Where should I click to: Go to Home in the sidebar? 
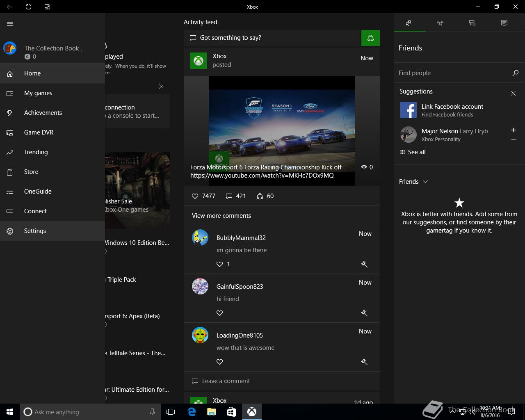click(x=52, y=73)
